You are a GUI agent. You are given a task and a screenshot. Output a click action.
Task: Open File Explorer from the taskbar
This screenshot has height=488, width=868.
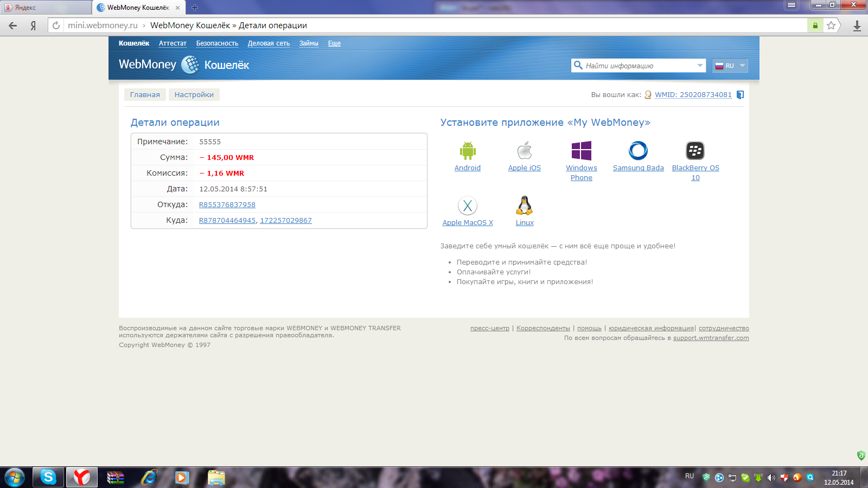point(216,477)
